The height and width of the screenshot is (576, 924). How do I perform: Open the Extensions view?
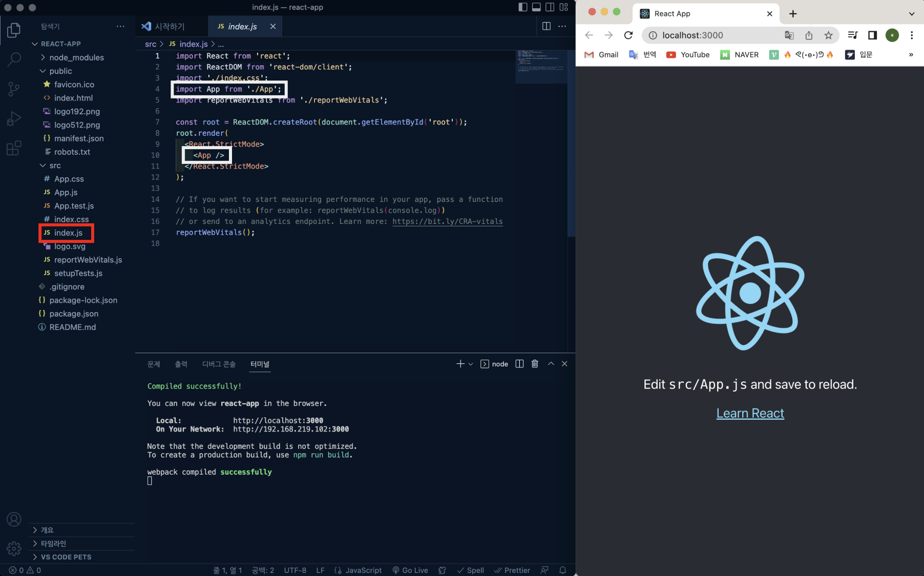pyautogui.click(x=14, y=148)
